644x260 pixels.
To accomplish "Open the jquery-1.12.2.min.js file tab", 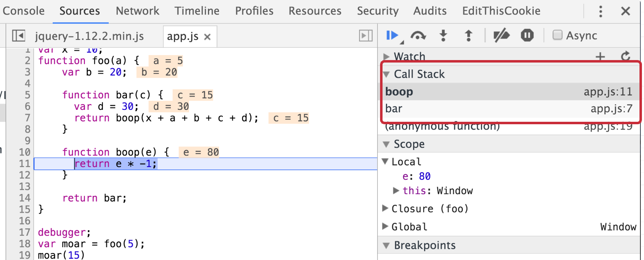I will tap(89, 37).
